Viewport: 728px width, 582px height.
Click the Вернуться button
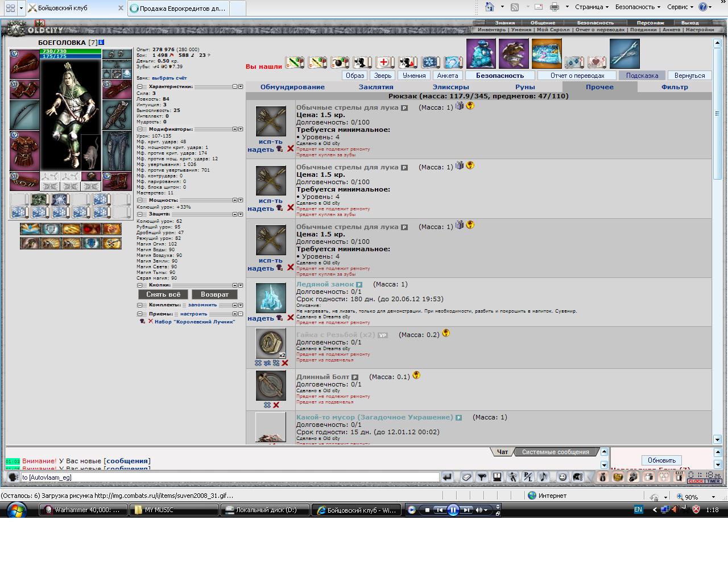tap(689, 75)
